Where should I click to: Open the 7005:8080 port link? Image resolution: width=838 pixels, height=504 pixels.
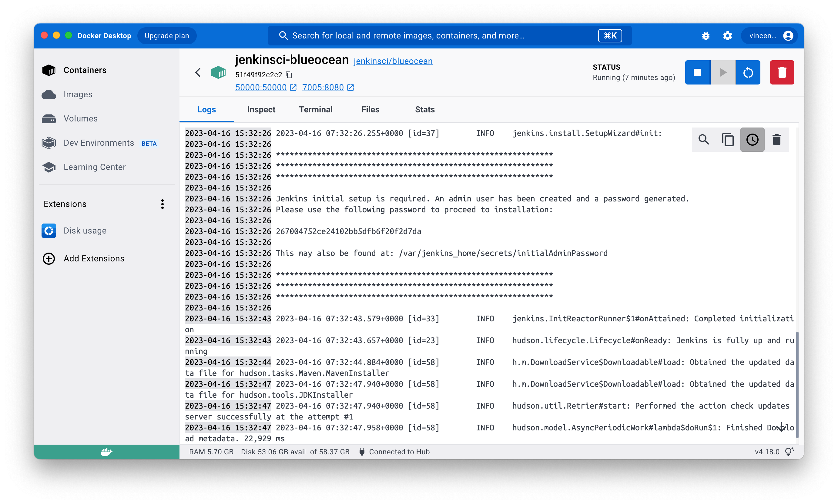[x=323, y=88]
